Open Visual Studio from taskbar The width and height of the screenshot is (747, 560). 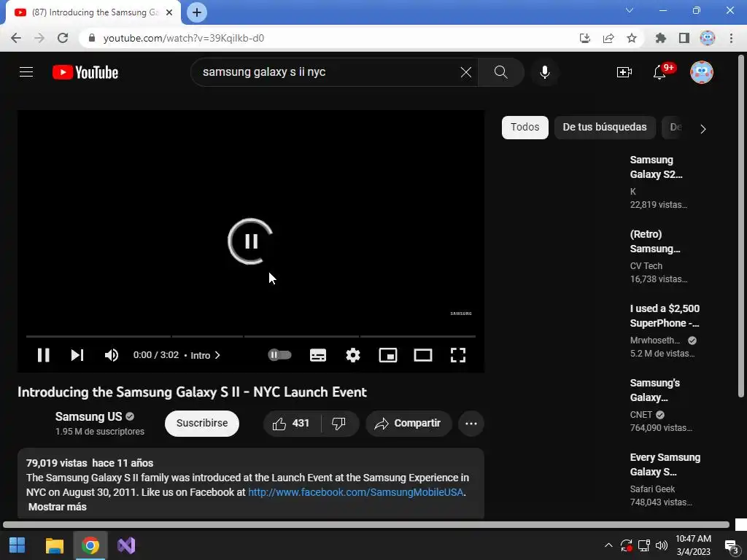tap(126, 545)
